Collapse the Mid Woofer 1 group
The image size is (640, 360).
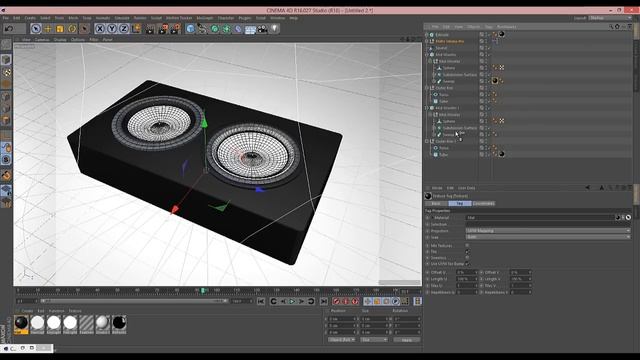tap(427, 108)
